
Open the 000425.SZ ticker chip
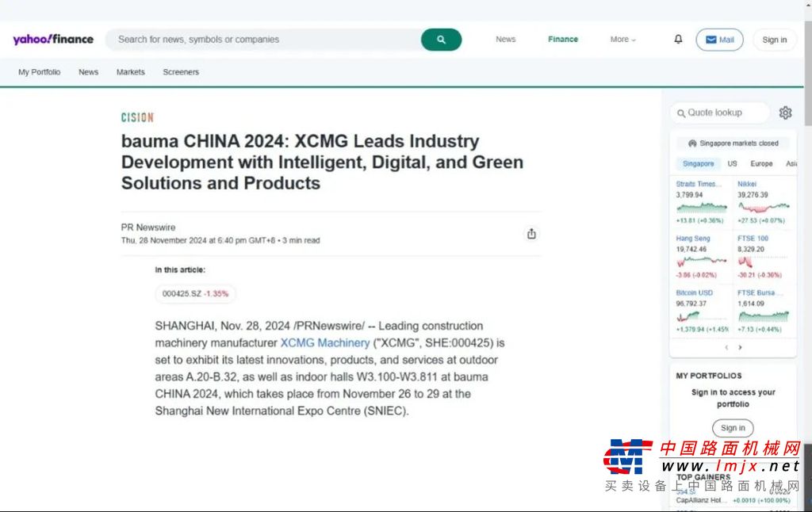coord(195,293)
